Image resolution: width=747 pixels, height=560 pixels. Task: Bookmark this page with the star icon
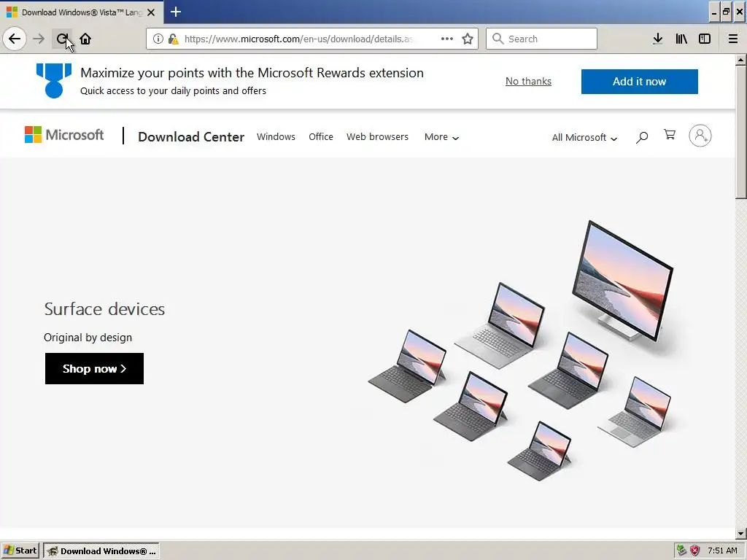468,39
